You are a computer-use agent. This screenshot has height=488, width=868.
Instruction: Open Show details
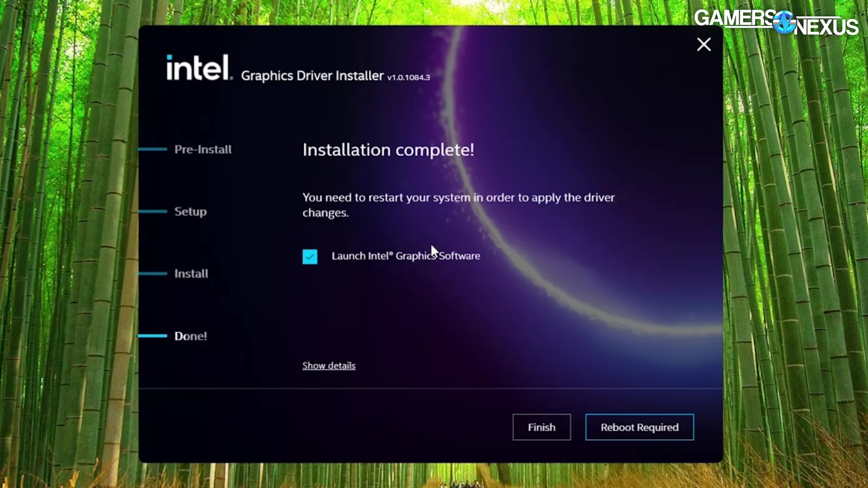point(329,365)
